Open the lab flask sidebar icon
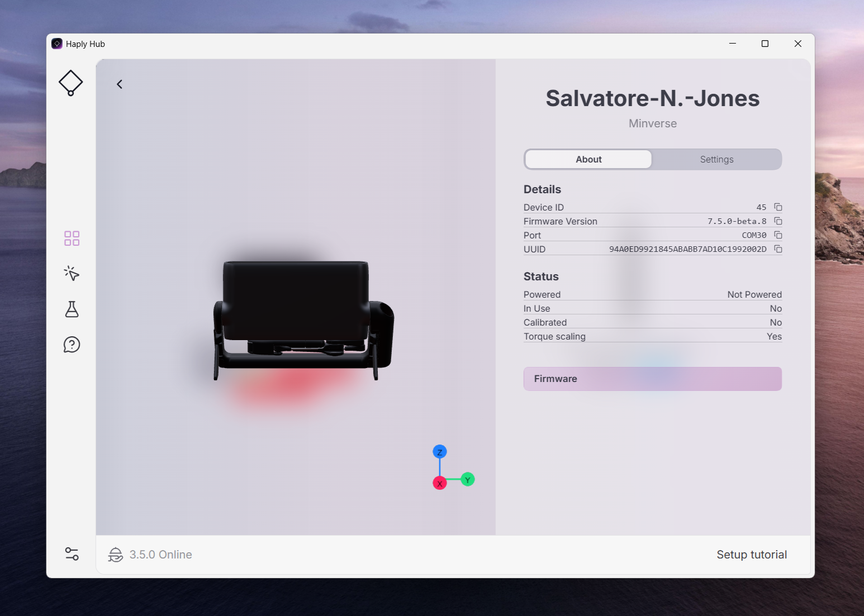The height and width of the screenshot is (616, 864). click(x=72, y=309)
